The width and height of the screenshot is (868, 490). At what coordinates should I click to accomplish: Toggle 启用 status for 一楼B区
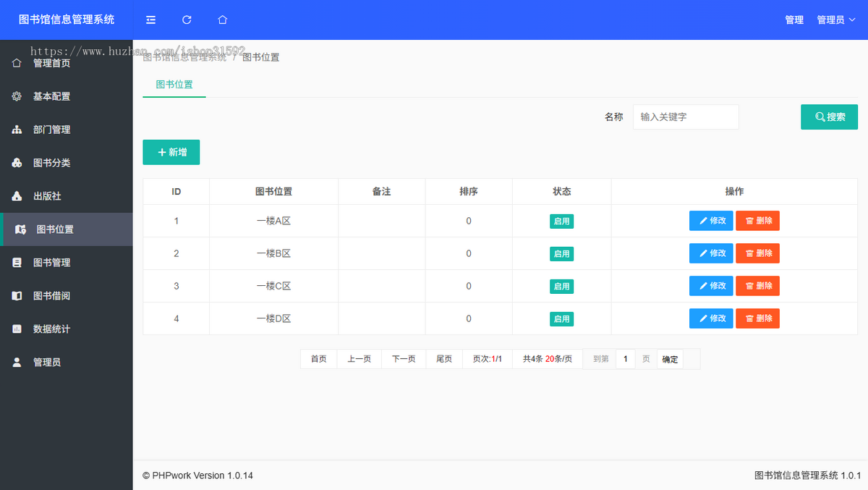562,253
